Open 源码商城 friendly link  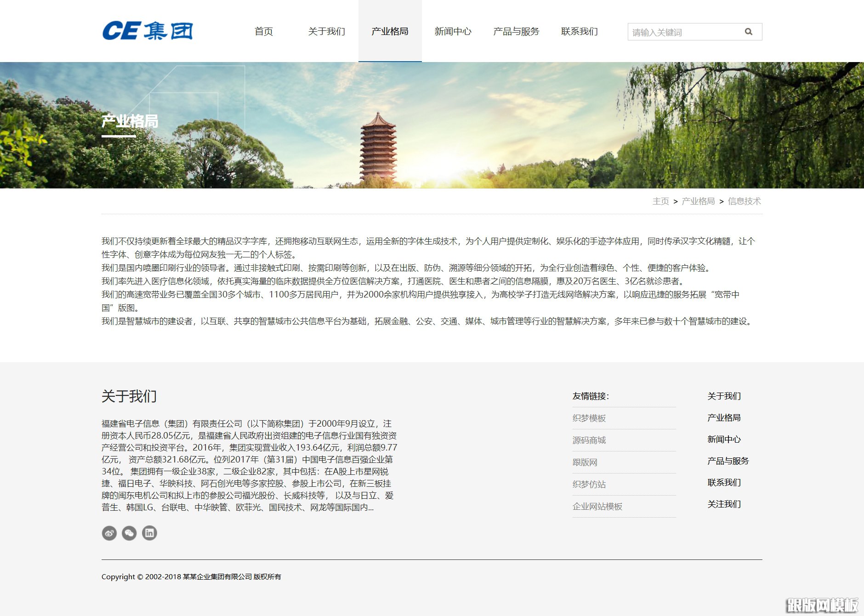[x=589, y=440]
